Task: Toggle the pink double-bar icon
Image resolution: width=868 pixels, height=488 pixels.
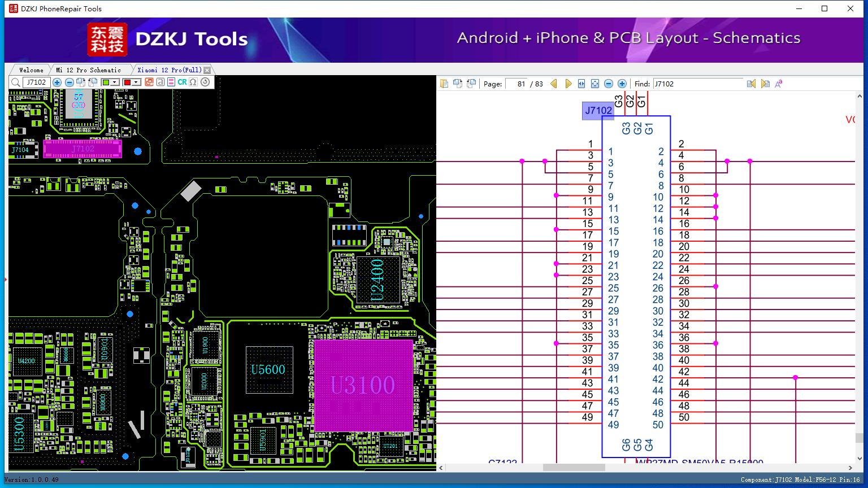Action: pyautogui.click(x=171, y=82)
